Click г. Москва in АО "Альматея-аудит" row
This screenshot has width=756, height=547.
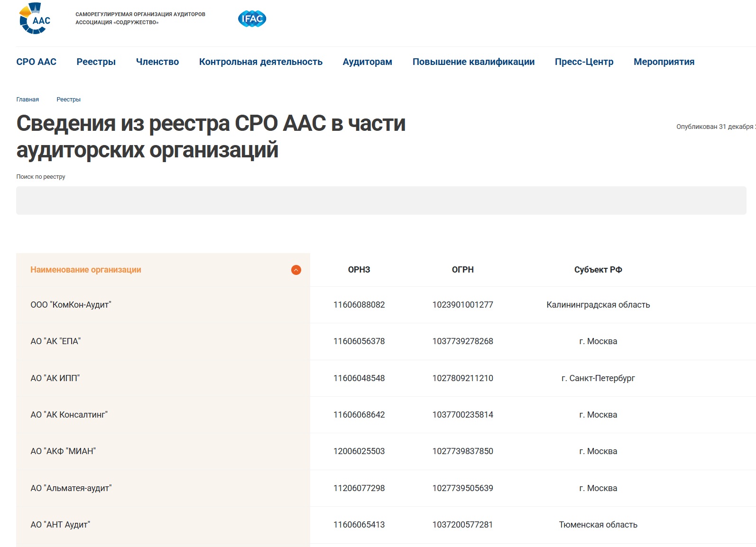click(598, 488)
